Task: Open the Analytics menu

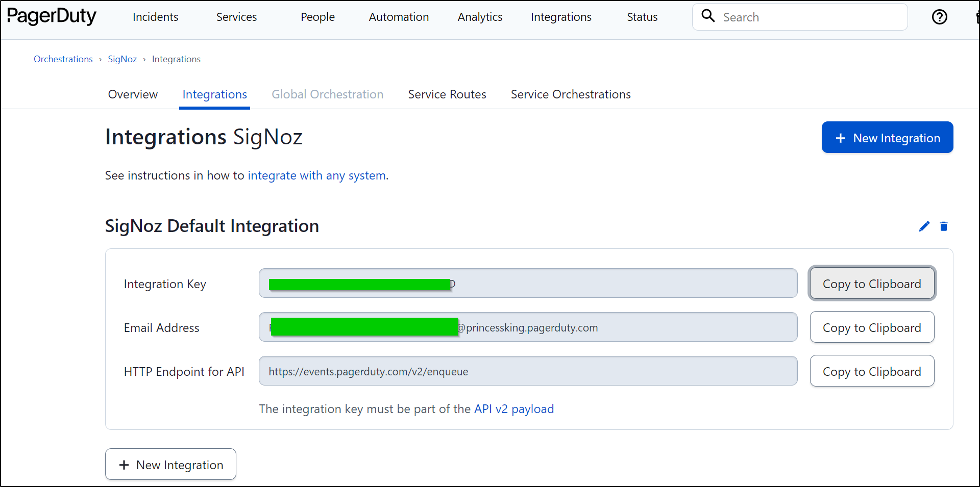Action: [480, 17]
